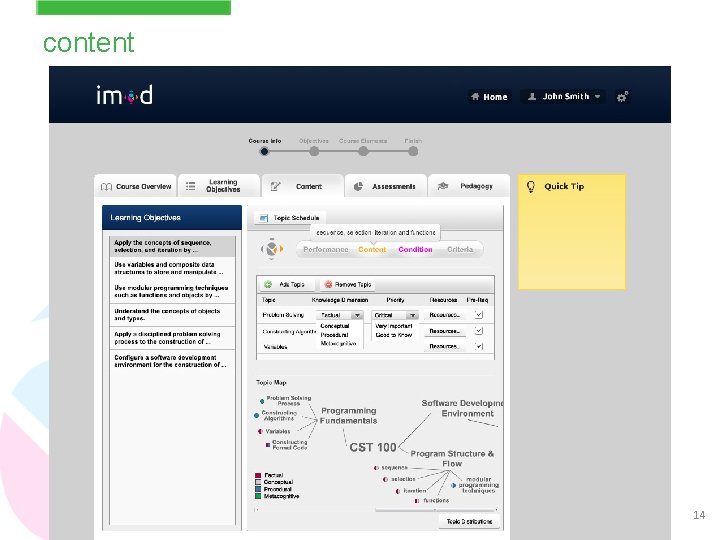Click the Remove Topic button

[x=348, y=285]
